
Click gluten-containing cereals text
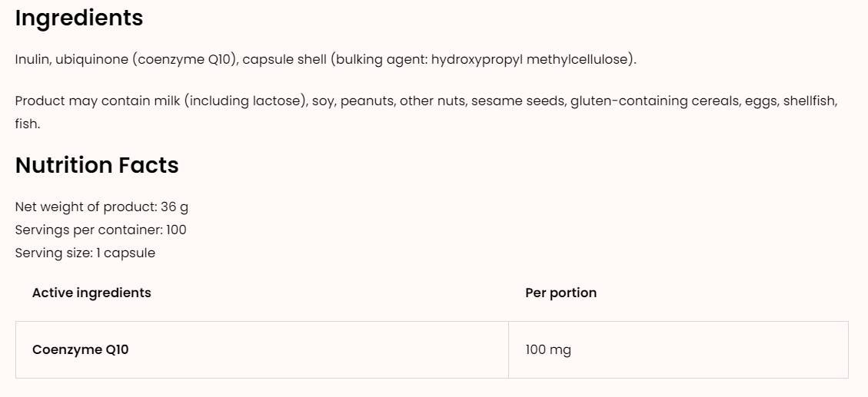tap(653, 101)
